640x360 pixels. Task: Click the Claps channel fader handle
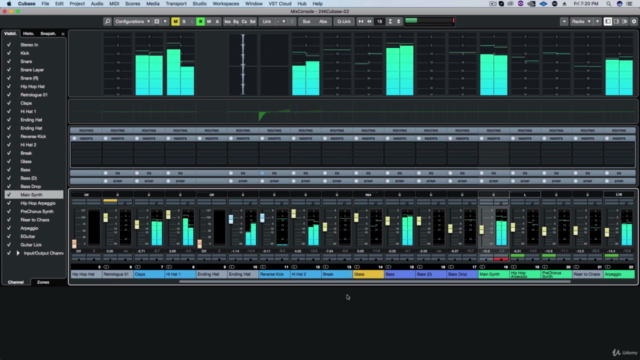tap(137, 224)
